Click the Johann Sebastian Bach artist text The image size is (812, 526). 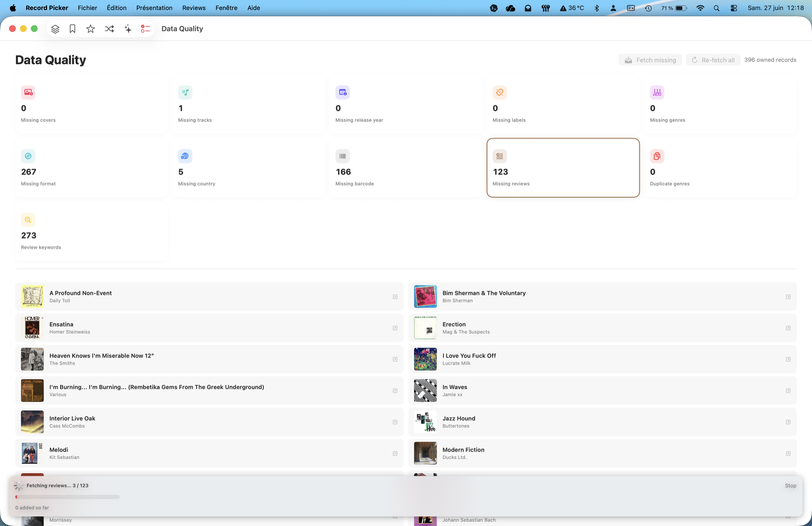tap(469, 520)
